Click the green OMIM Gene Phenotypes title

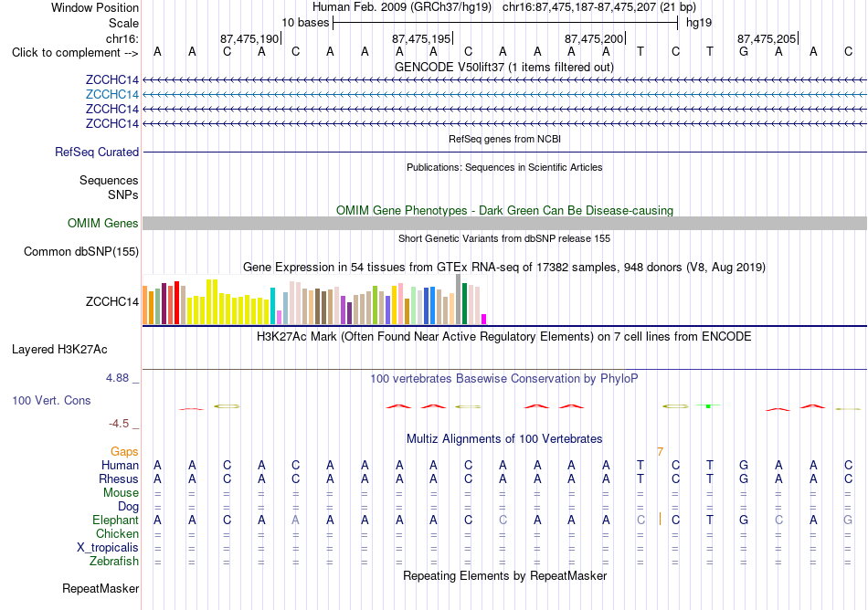point(504,210)
